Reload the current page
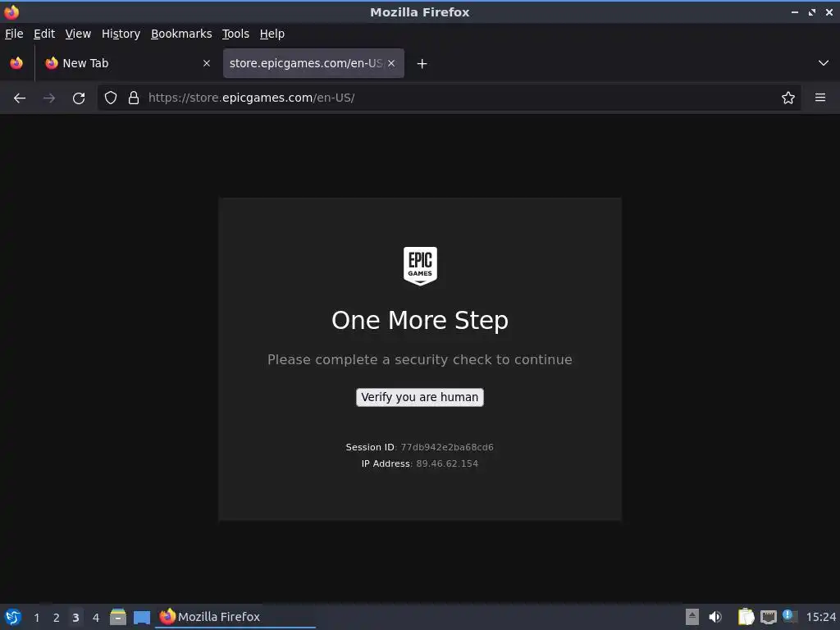 coord(79,98)
